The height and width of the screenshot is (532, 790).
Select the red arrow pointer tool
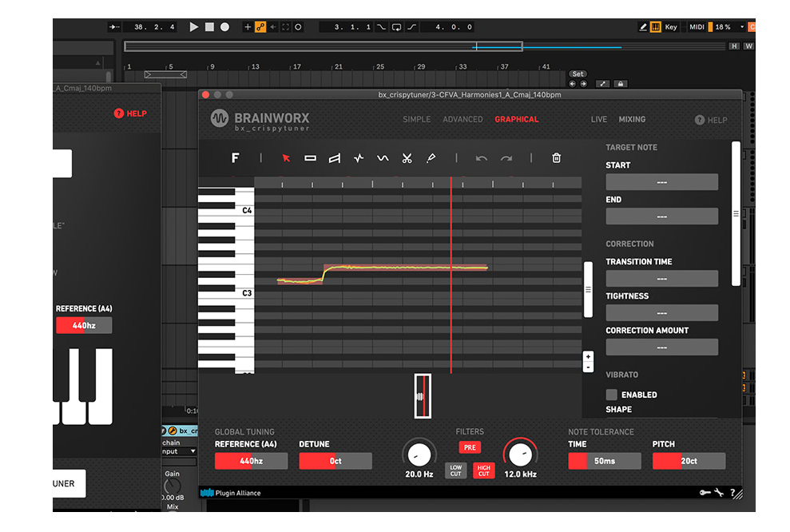point(286,158)
